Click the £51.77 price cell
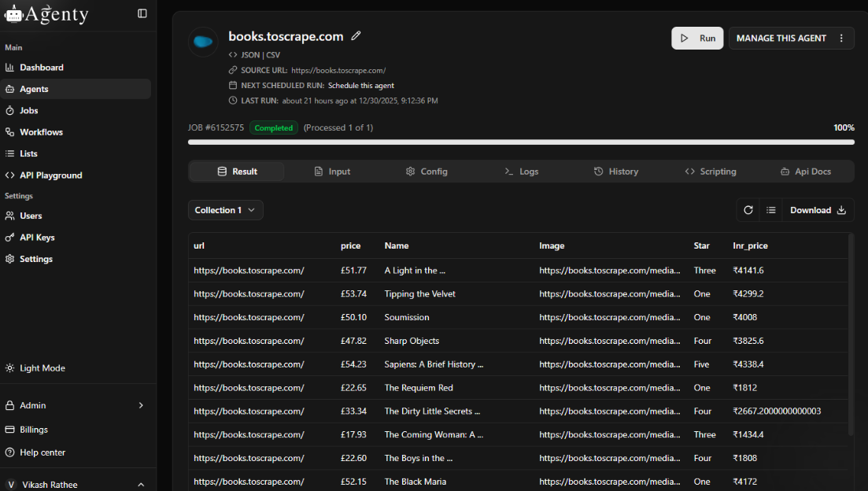Screen dimensions: 868x491 pos(353,271)
